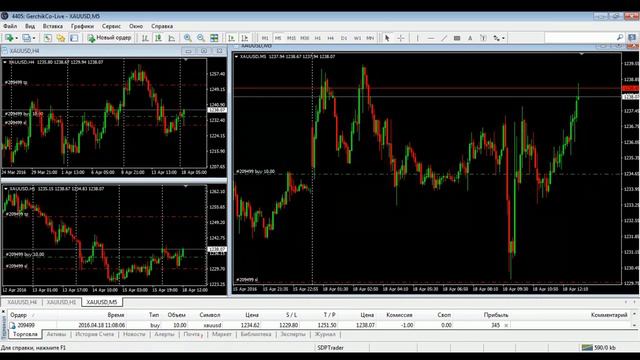Select the M5 timeframe
The height and width of the screenshot is (360, 640).
tap(278, 38)
